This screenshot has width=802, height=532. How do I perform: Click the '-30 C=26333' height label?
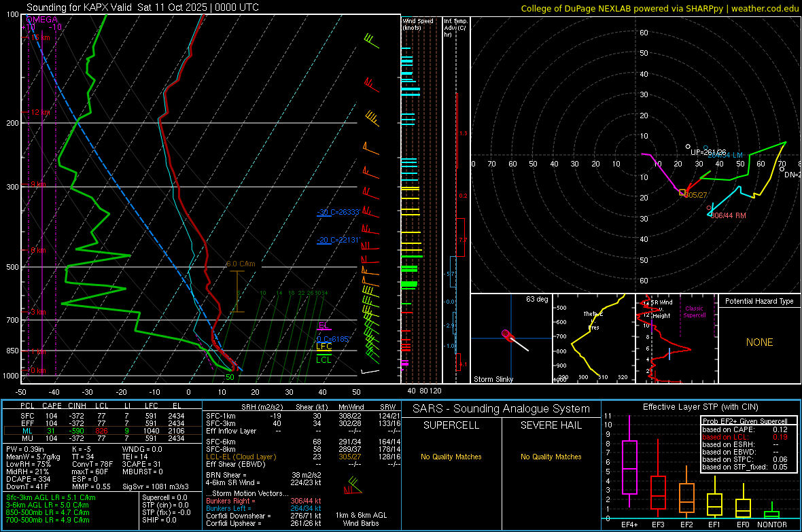tap(338, 212)
